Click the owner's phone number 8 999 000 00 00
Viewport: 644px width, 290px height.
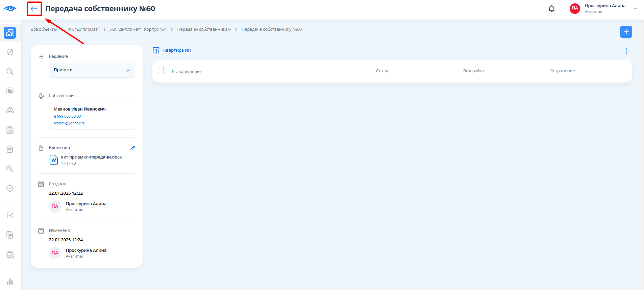click(x=68, y=116)
